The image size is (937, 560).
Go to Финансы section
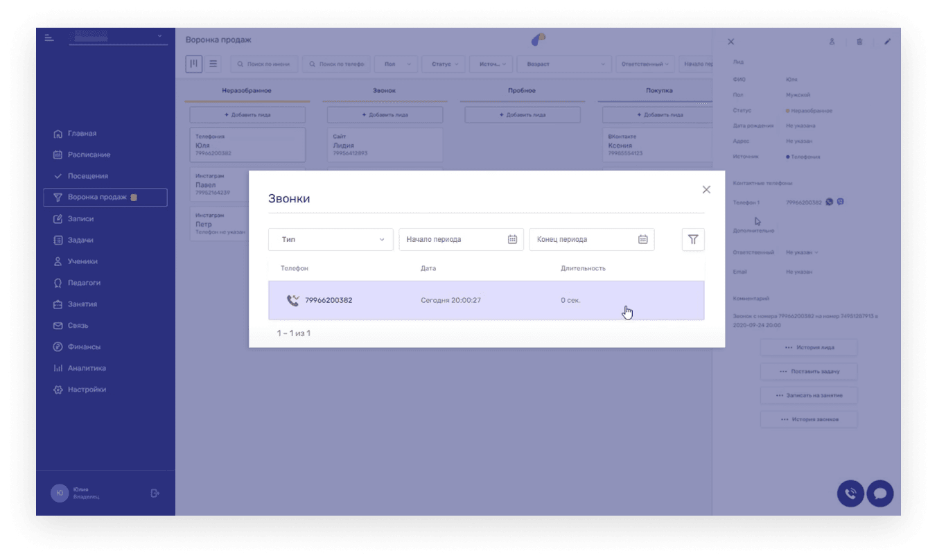pos(84,347)
